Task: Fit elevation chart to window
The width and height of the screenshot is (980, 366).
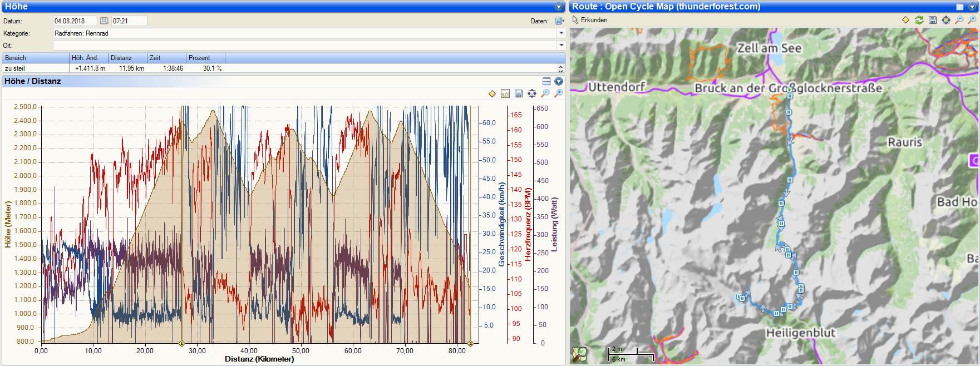Action: click(x=532, y=93)
